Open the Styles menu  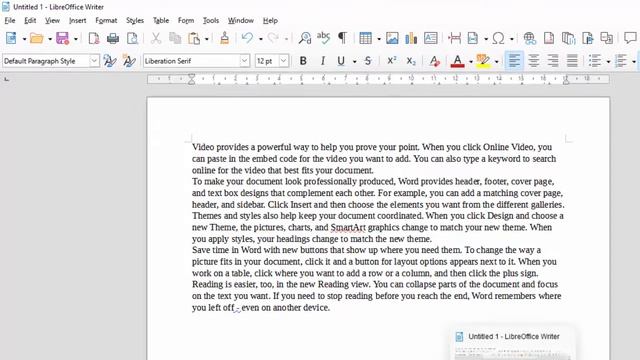135,20
